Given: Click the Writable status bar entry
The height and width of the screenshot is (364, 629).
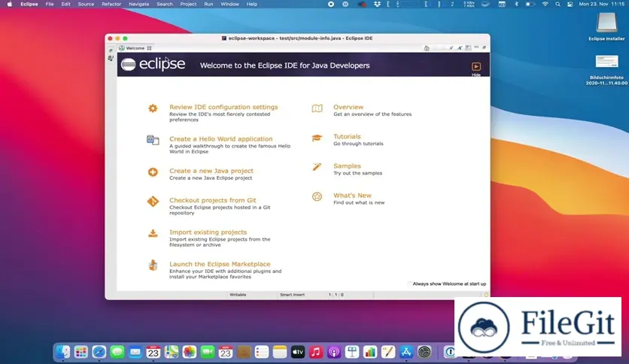Looking at the screenshot, I should pos(238,295).
